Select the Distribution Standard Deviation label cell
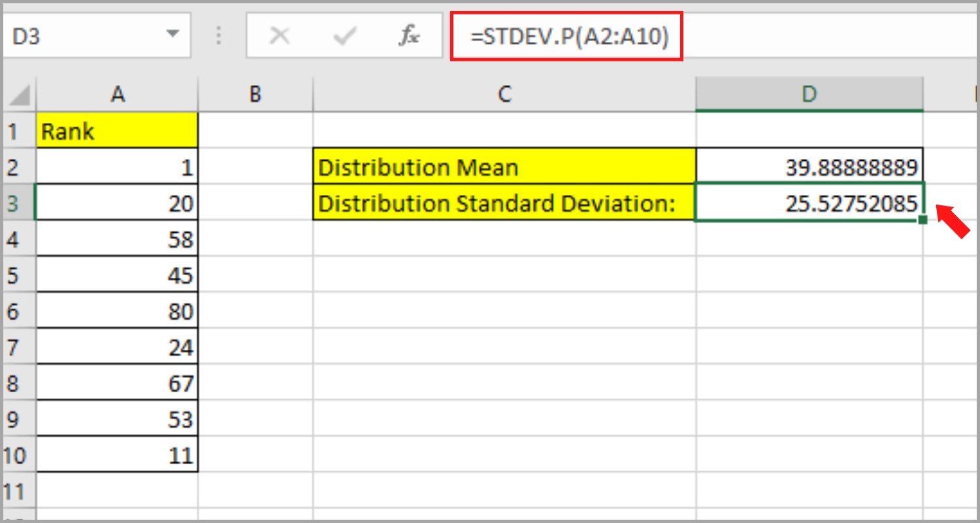This screenshot has width=980, height=523. (503, 203)
